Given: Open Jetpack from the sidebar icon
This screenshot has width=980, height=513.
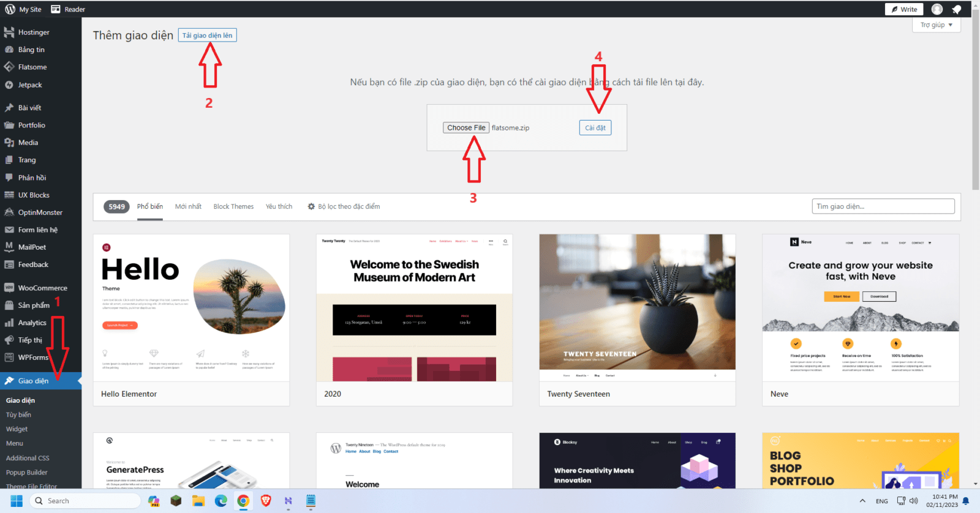Looking at the screenshot, I should 9,85.
